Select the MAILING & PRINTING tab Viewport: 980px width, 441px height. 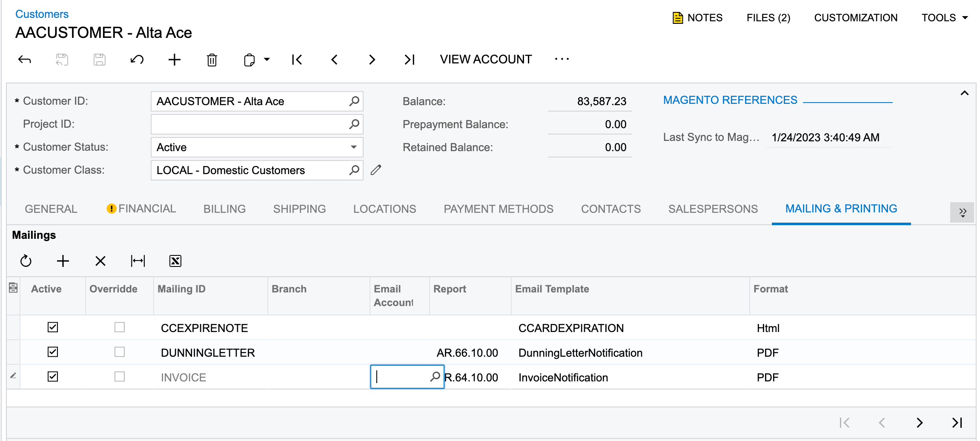[841, 209]
